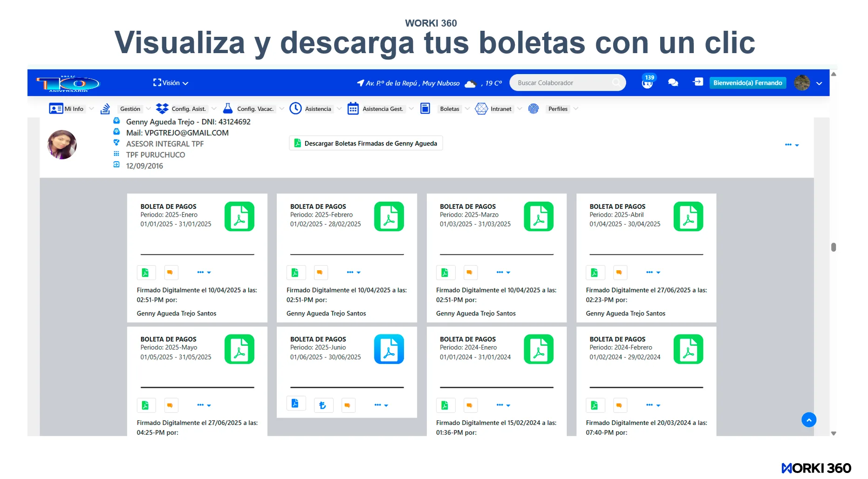Open the chat messages icon
This screenshot has width=868, height=479.
point(673,82)
